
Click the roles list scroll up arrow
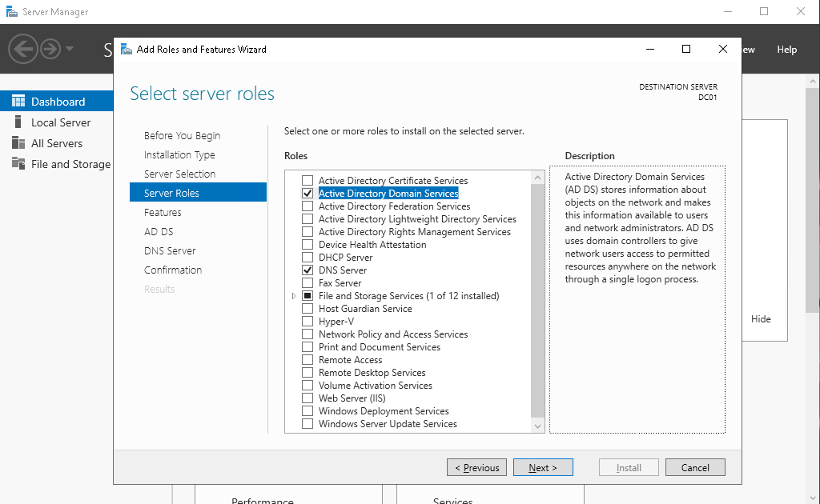[x=537, y=178]
